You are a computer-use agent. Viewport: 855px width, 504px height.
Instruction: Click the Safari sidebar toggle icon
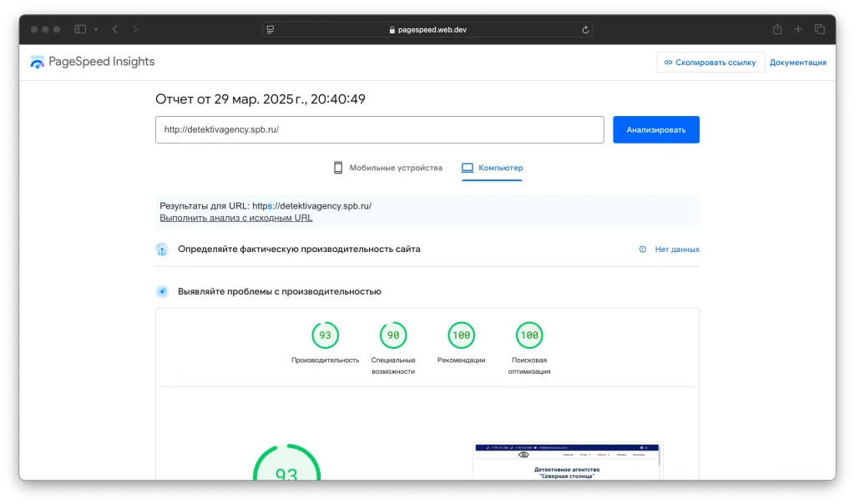pos(80,29)
